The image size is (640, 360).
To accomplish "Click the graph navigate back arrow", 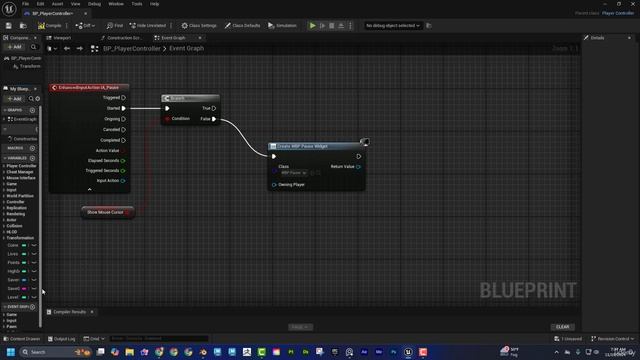I will (67, 49).
